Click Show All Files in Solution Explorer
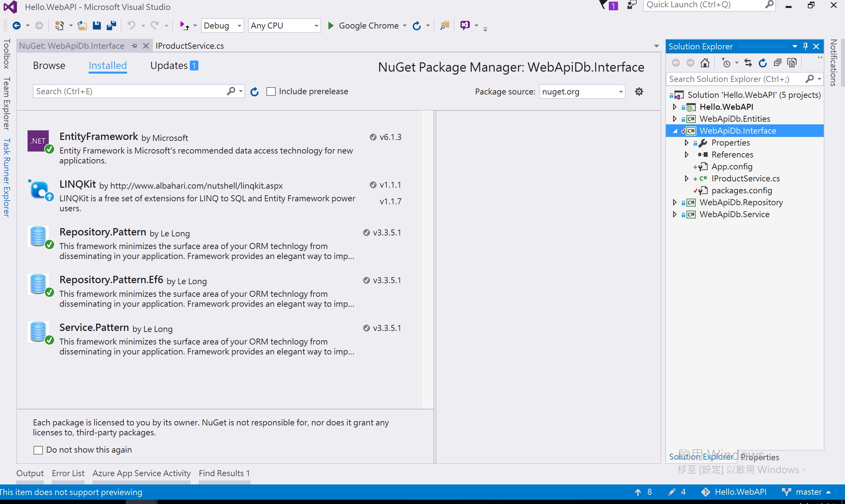This screenshot has width=845, height=504. coord(792,63)
